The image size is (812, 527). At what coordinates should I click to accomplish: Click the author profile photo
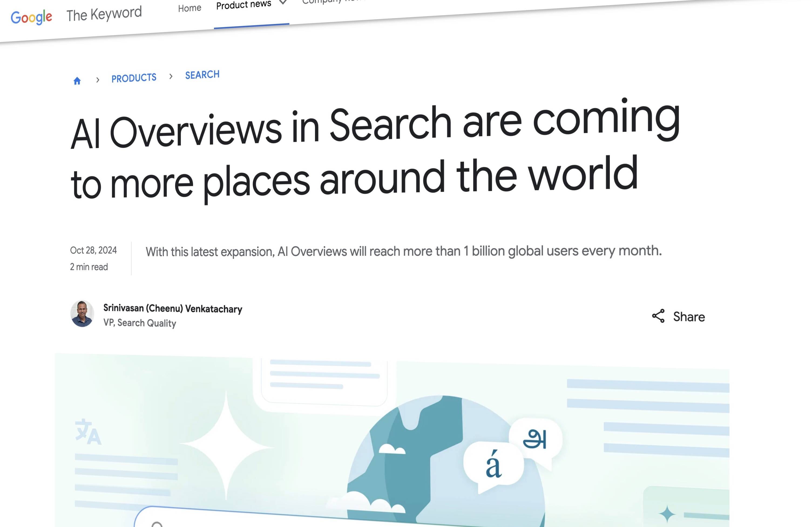(x=82, y=314)
